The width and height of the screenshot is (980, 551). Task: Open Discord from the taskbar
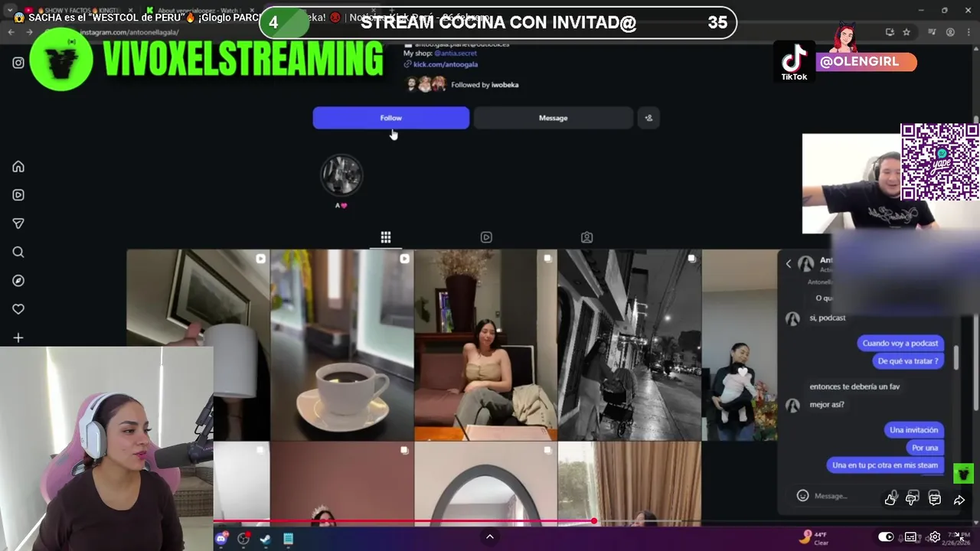click(x=221, y=539)
